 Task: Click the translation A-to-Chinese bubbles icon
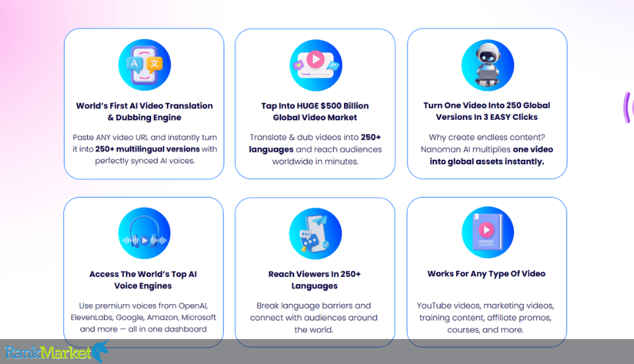(144, 65)
